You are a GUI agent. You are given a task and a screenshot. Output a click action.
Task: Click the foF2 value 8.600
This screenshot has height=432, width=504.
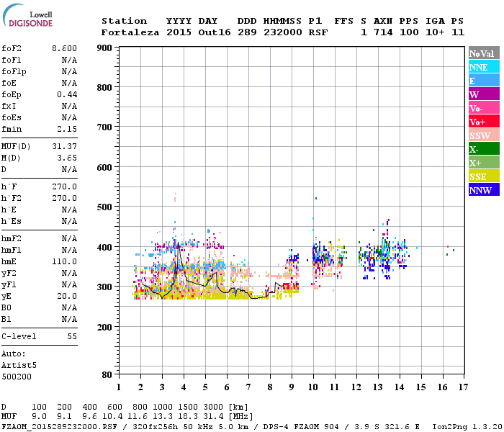click(64, 48)
